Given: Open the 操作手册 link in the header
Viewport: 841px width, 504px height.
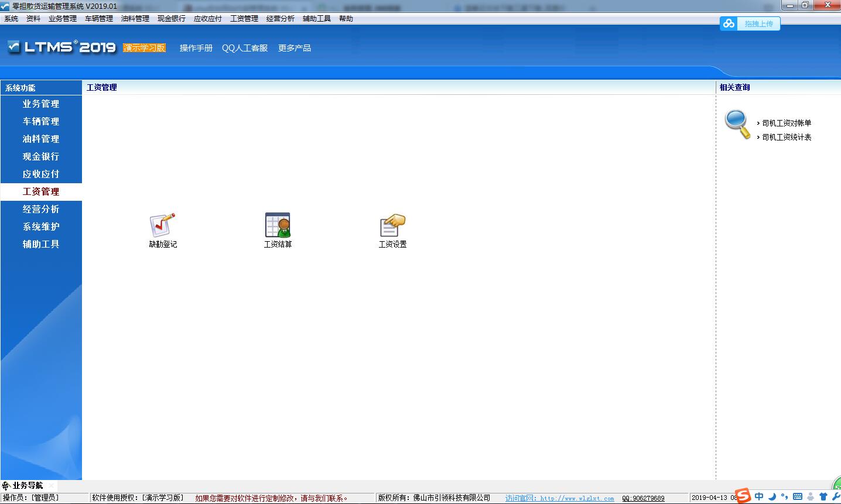Looking at the screenshot, I should [x=196, y=48].
